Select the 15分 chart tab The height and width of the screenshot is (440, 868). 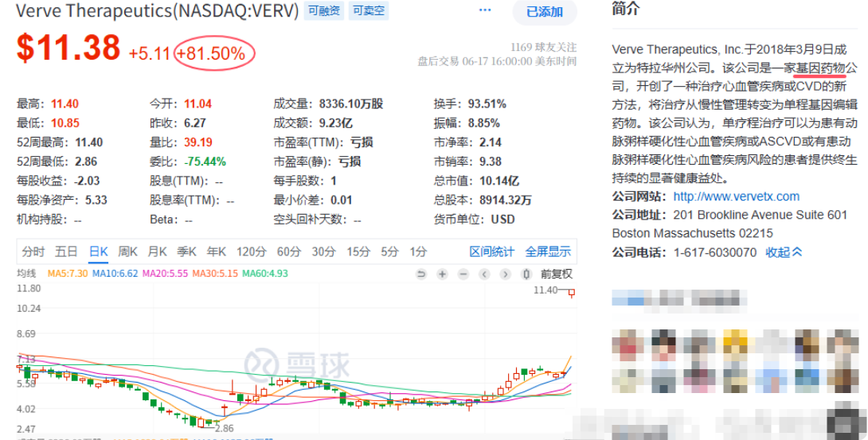point(358,252)
